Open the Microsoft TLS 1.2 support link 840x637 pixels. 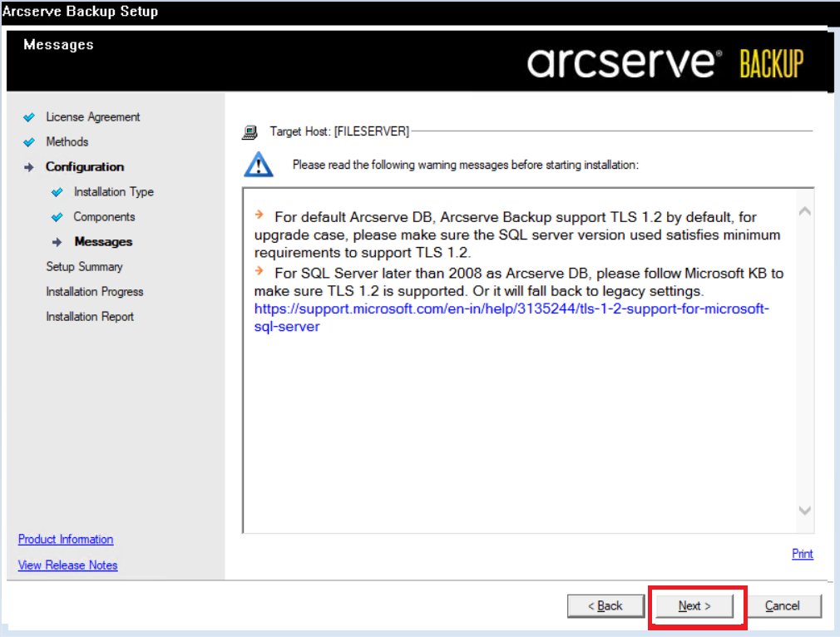tap(511, 309)
